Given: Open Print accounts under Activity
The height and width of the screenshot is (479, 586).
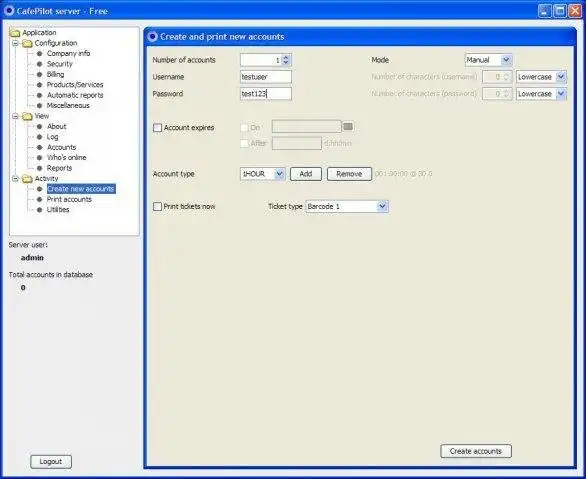Looking at the screenshot, I should coord(69,200).
